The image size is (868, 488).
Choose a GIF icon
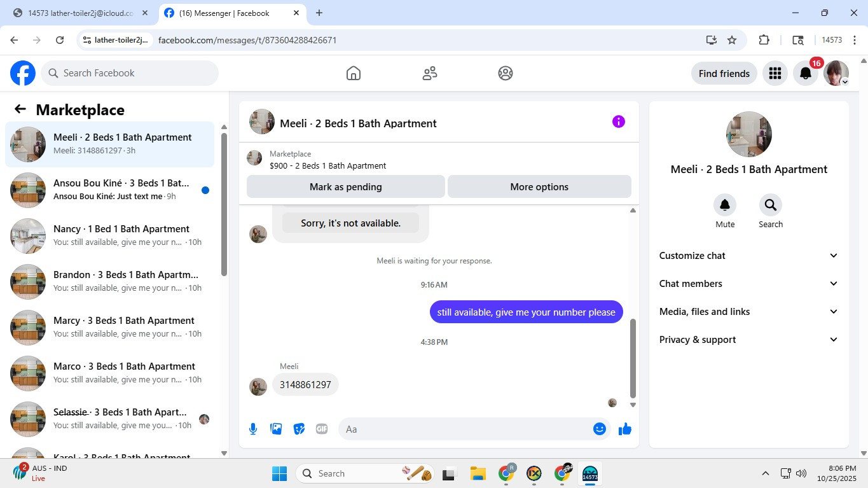[322, 429]
